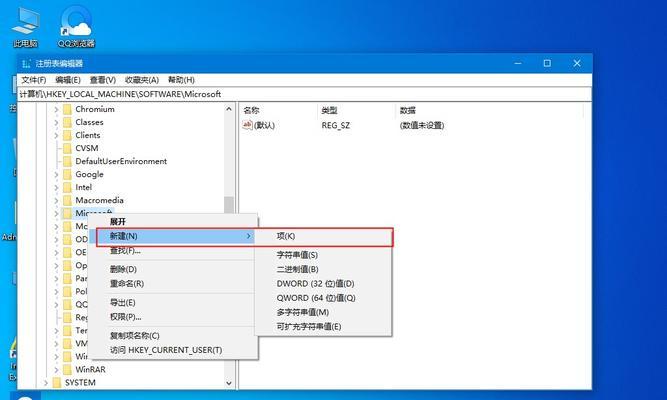Expand the Chromium key
Screen dimensions: 667x400
[56, 109]
